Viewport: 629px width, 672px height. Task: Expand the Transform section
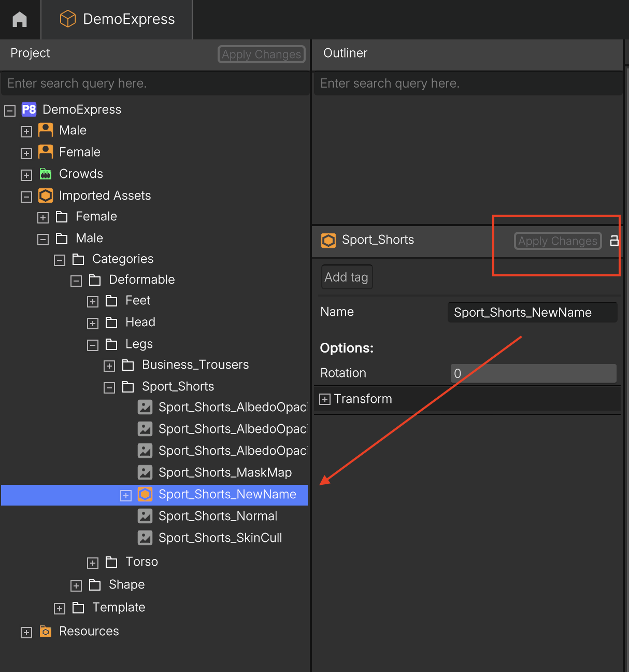(x=325, y=399)
